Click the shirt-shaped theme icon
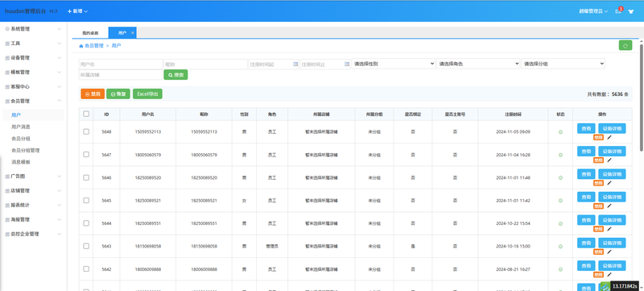This screenshot has height=291, width=644. coord(631,11)
